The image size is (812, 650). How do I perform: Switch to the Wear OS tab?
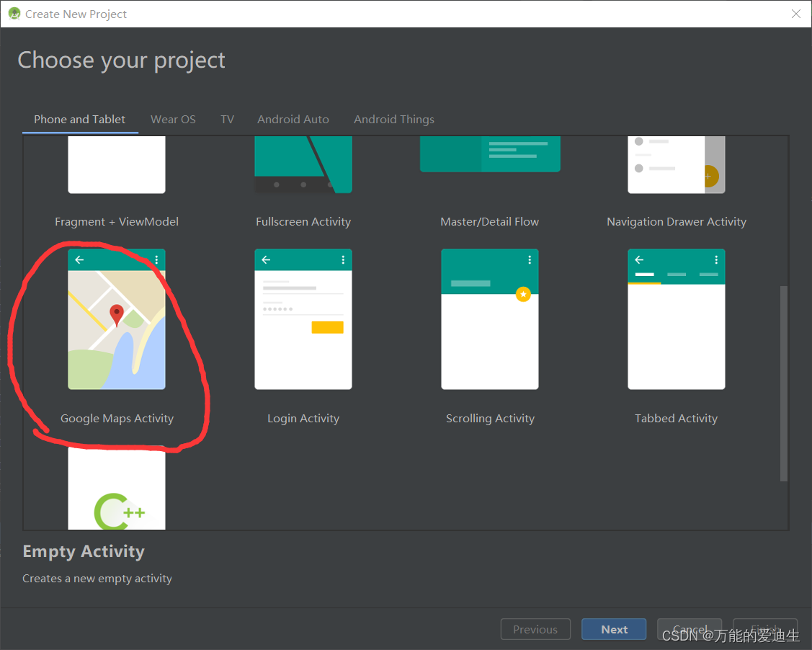[173, 120]
